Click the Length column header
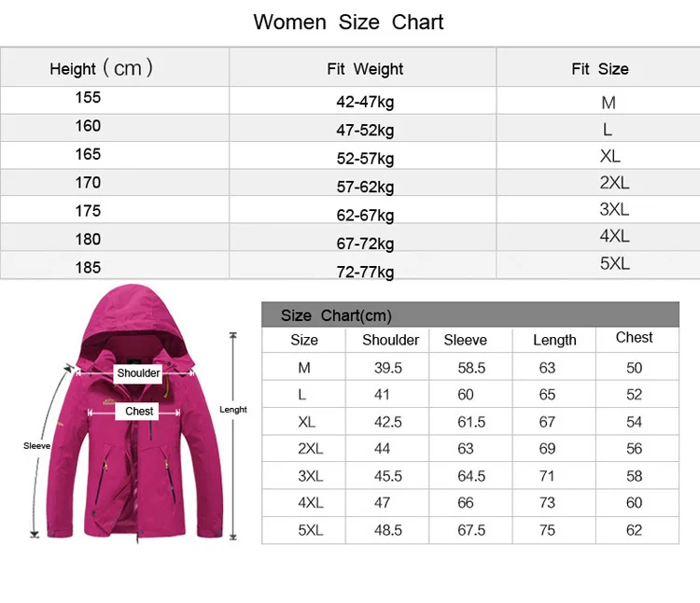700x603 pixels. coord(554,341)
